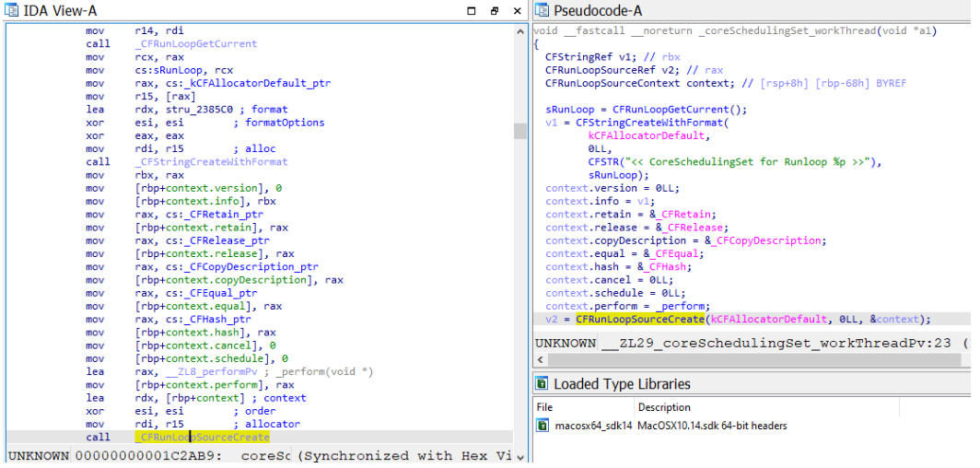Click 'context.info = v1' pseudocode line
The width and height of the screenshot is (980, 468).
[x=600, y=201]
